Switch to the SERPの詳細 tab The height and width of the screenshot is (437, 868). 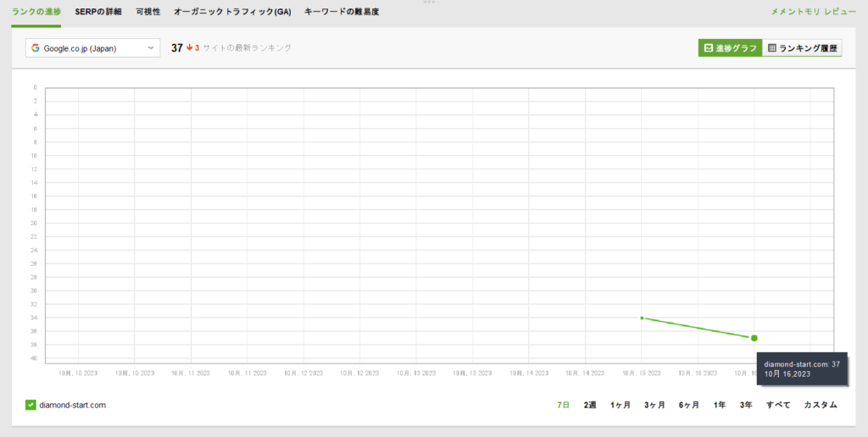point(98,12)
